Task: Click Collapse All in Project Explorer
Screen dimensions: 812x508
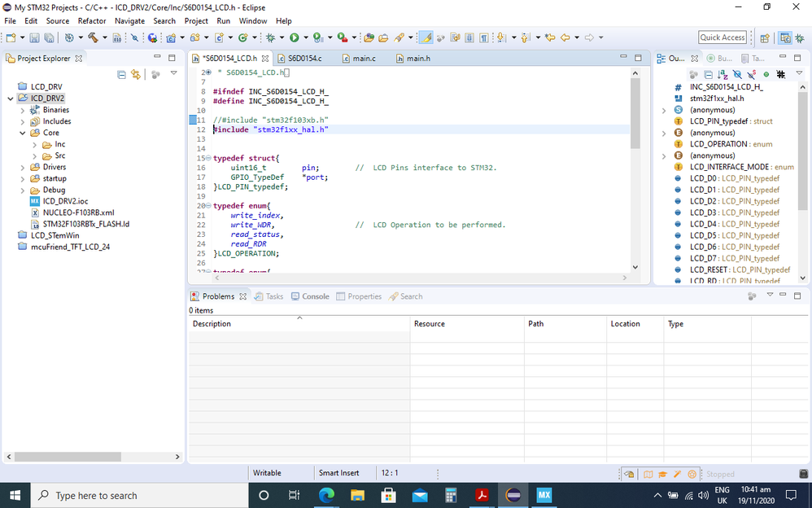Action: [121, 75]
